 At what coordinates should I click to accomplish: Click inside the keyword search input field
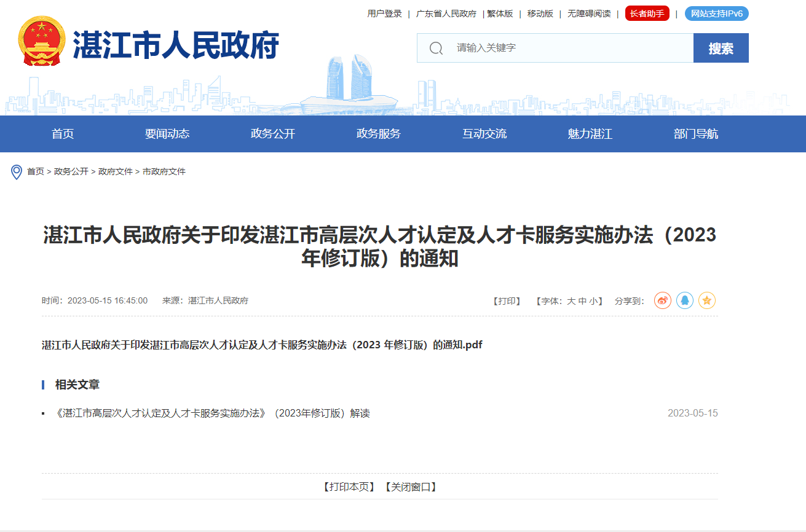tap(553, 47)
